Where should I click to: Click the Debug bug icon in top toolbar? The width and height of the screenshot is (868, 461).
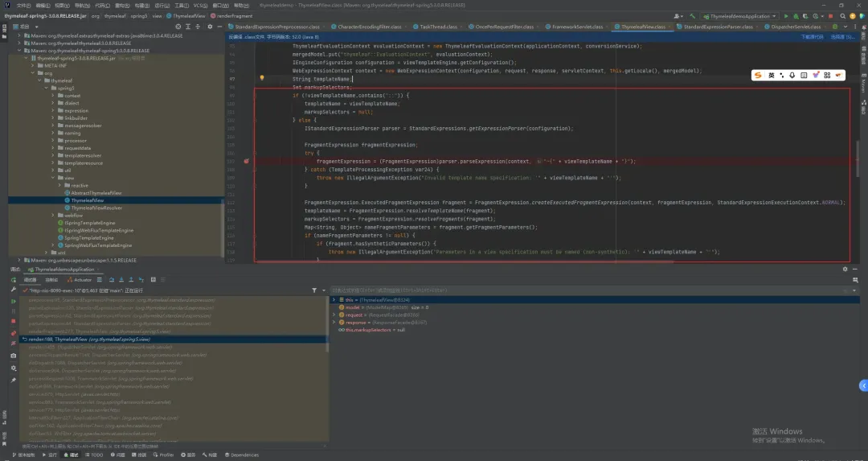(796, 16)
